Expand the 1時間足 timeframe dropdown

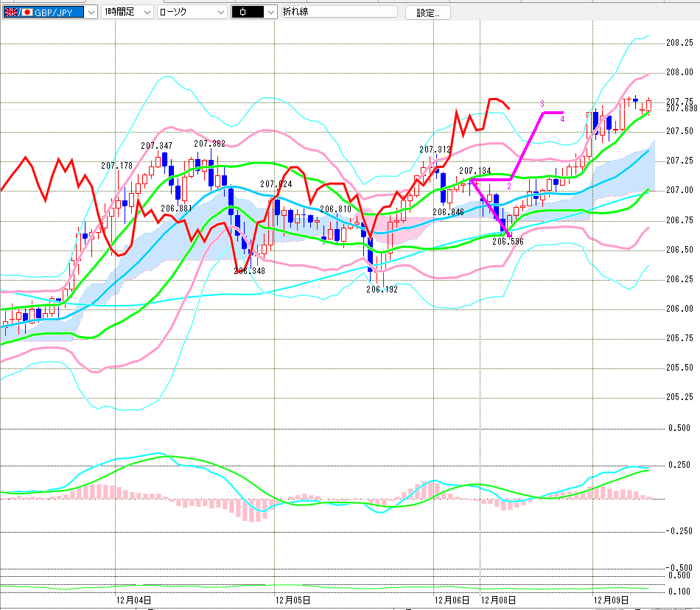point(146,13)
